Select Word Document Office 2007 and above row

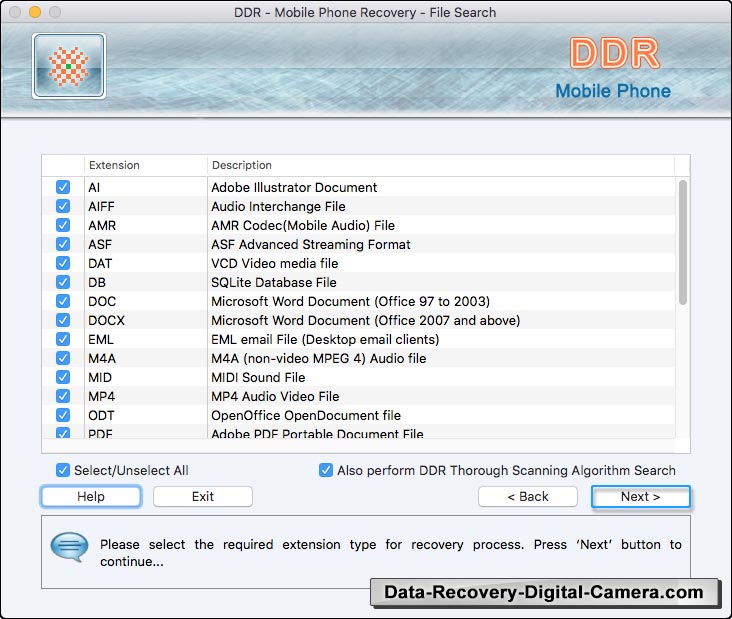coord(366,320)
